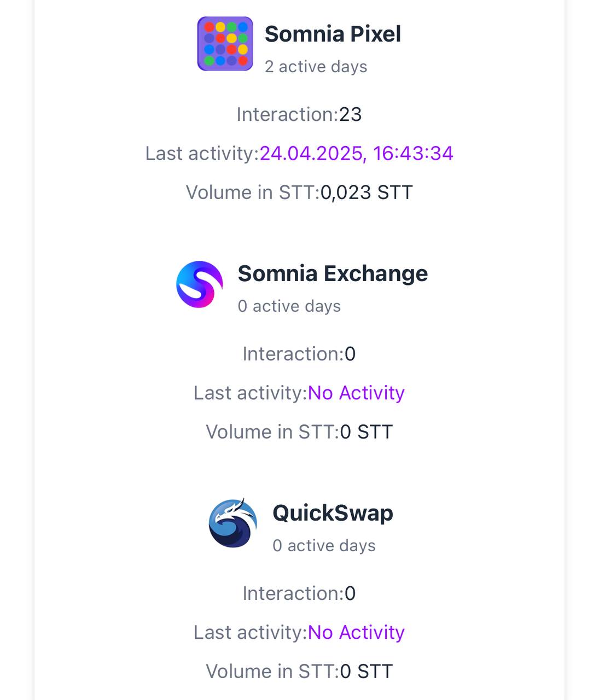Click the 0,023 STT volume value
Viewport: 599px width, 700px height.
pyautogui.click(x=367, y=192)
